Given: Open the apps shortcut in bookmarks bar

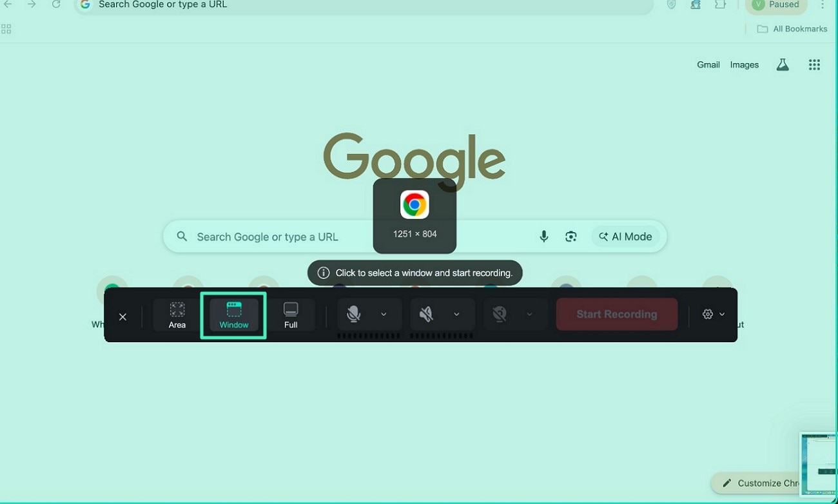Looking at the screenshot, I should point(6,29).
